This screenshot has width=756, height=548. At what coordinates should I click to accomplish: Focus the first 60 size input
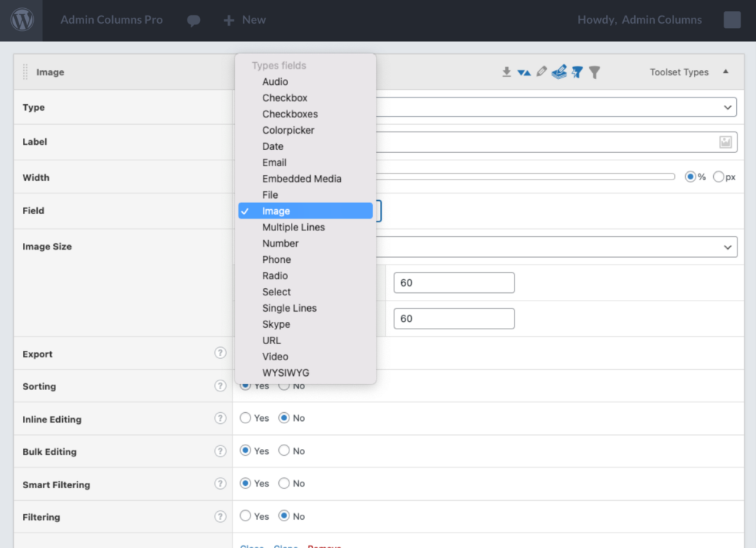pos(454,283)
